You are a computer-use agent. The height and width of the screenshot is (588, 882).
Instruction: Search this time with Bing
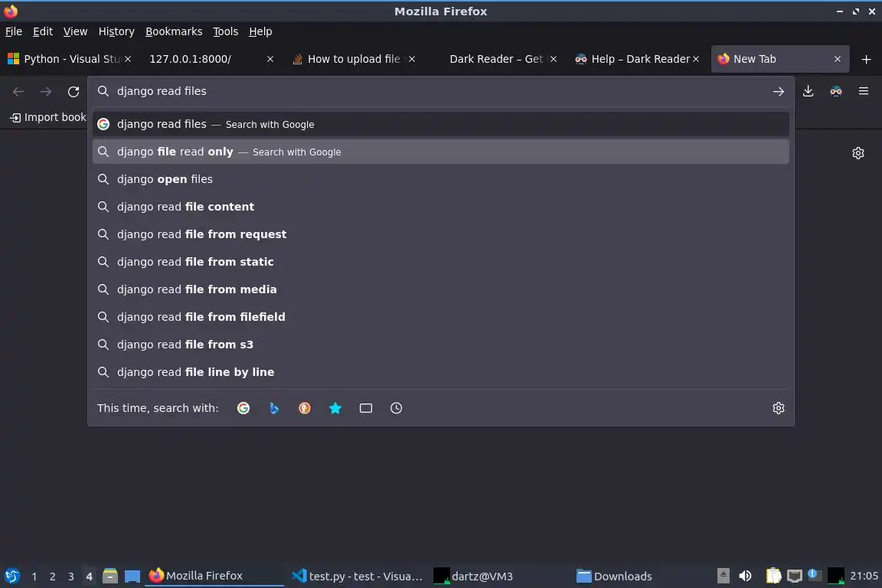(x=274, y=408)
